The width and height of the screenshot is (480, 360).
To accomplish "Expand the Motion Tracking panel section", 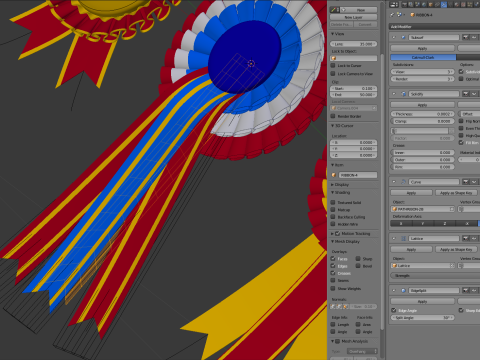I will pos(333,234).
